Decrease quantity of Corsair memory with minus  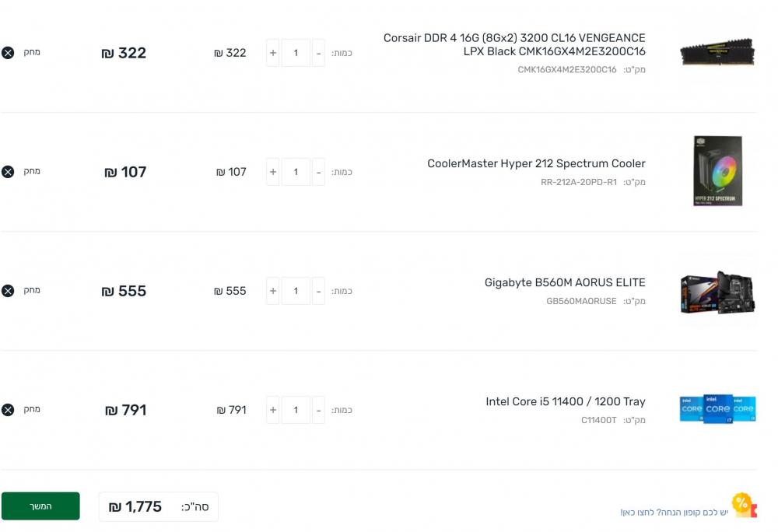(x=318, y=53)
